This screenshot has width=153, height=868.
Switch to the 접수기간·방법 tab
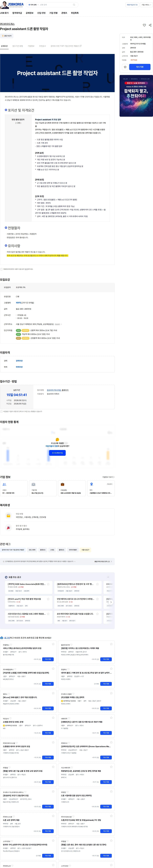click(18, 46)
